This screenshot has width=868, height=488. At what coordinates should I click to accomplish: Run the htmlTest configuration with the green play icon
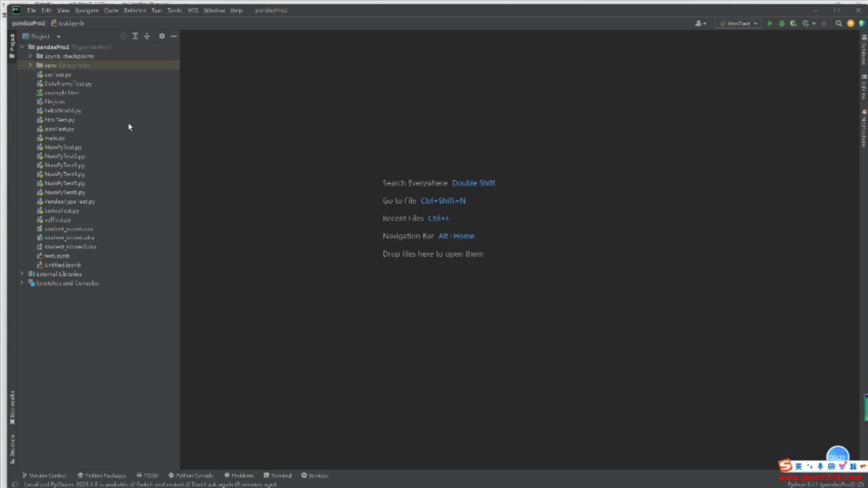coord(770,23)
